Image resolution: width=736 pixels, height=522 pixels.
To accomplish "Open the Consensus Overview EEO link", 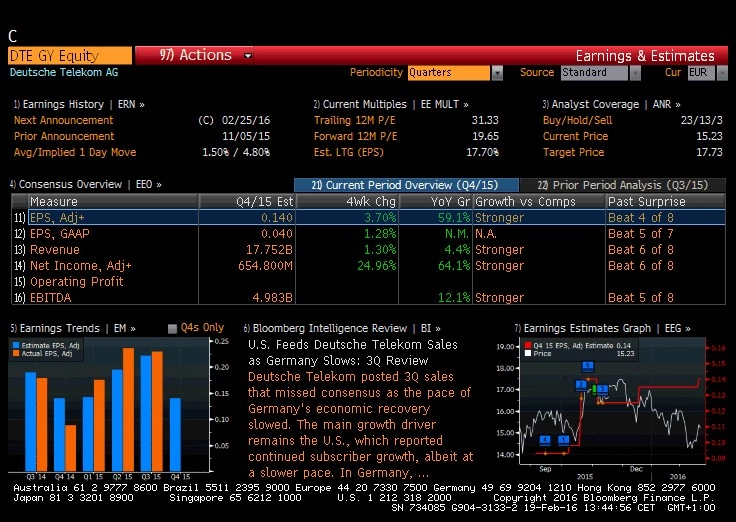I will [x=86, y=184].
